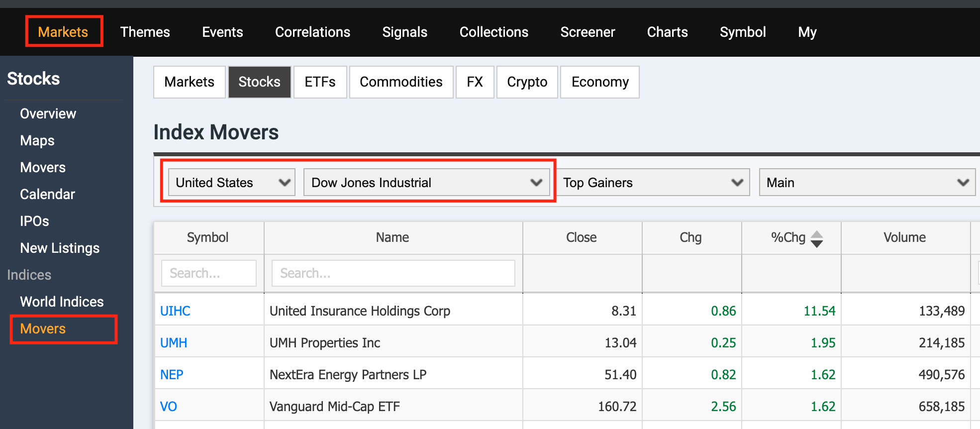
Task: Sort by the Chg column header
Action: click(x=691, y=237)
